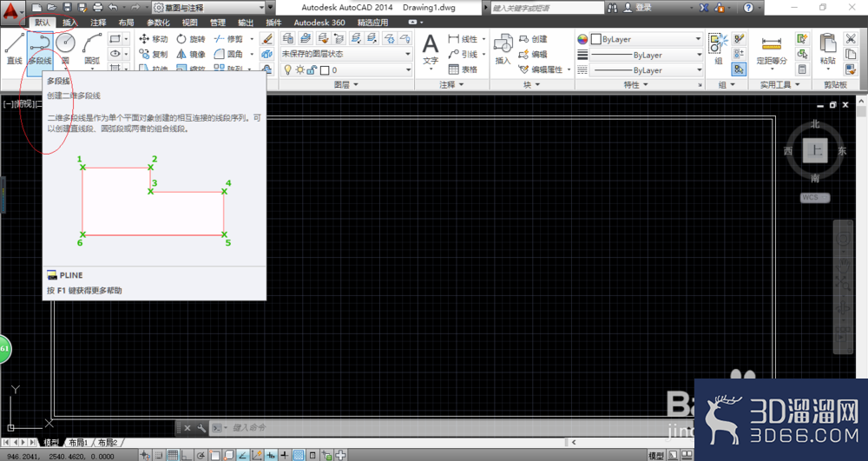Click the Plot (print) icon
Image resolution: width=868 pixels, height=461 pixels.
[x=98, y=7]
